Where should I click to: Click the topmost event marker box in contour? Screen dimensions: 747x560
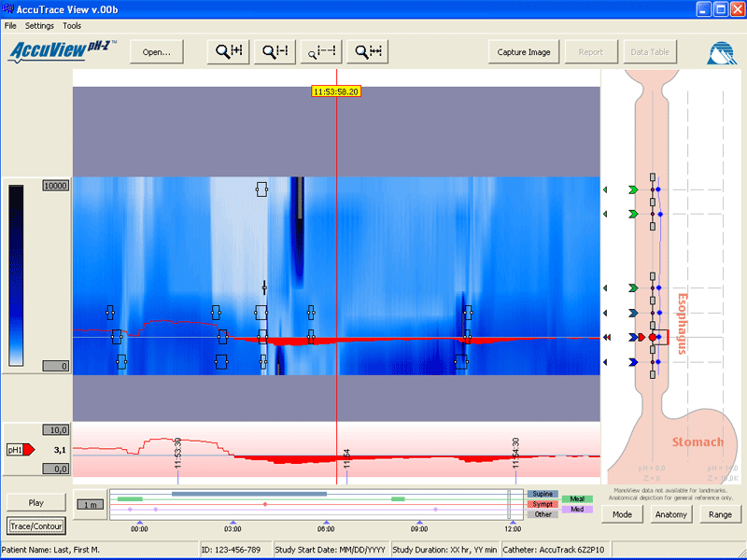(x=261, y=189)
